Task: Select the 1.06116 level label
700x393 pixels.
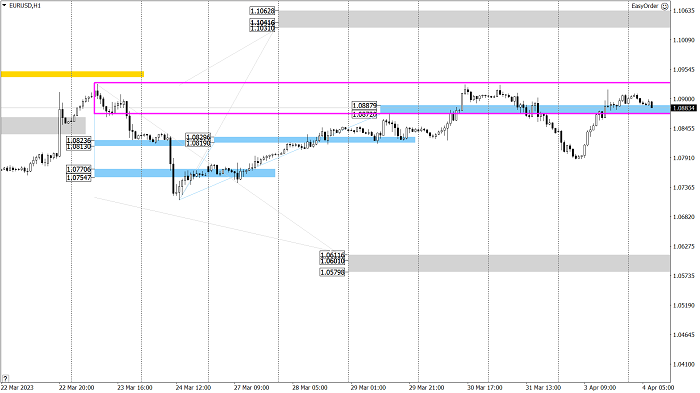Action: [x=333, y=255]
